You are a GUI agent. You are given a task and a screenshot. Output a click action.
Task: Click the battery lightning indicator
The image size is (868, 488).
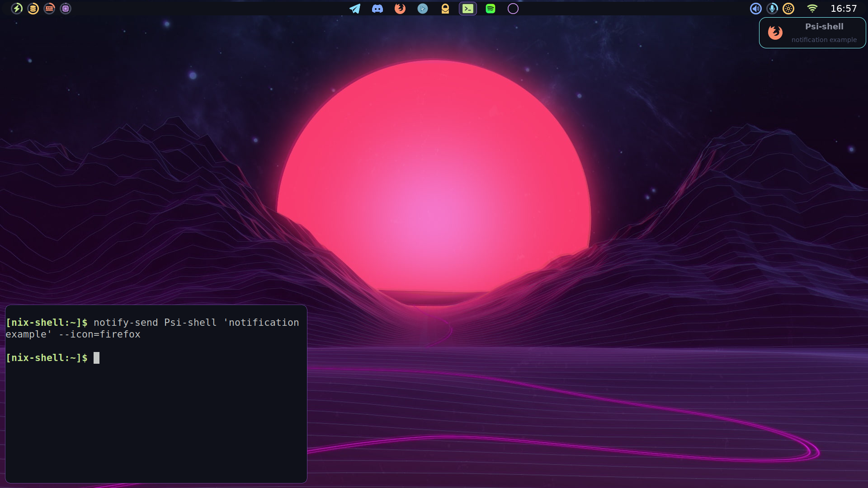click(17, 9)
